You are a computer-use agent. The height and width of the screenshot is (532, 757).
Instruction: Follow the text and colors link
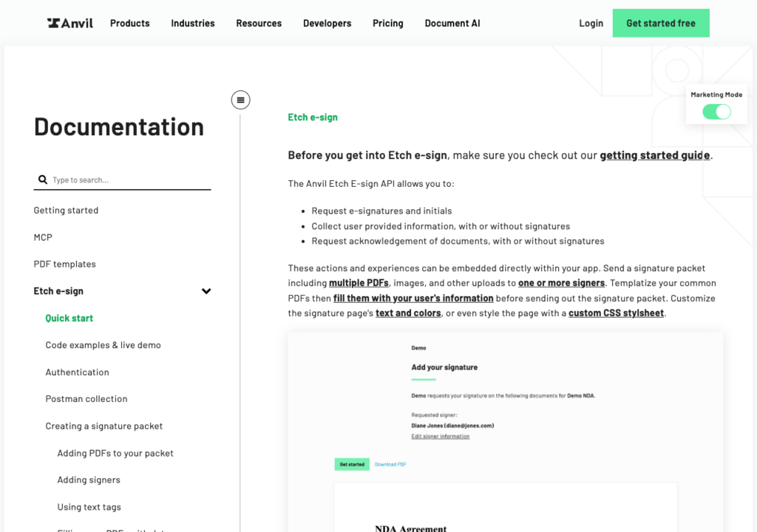(408, 313)
